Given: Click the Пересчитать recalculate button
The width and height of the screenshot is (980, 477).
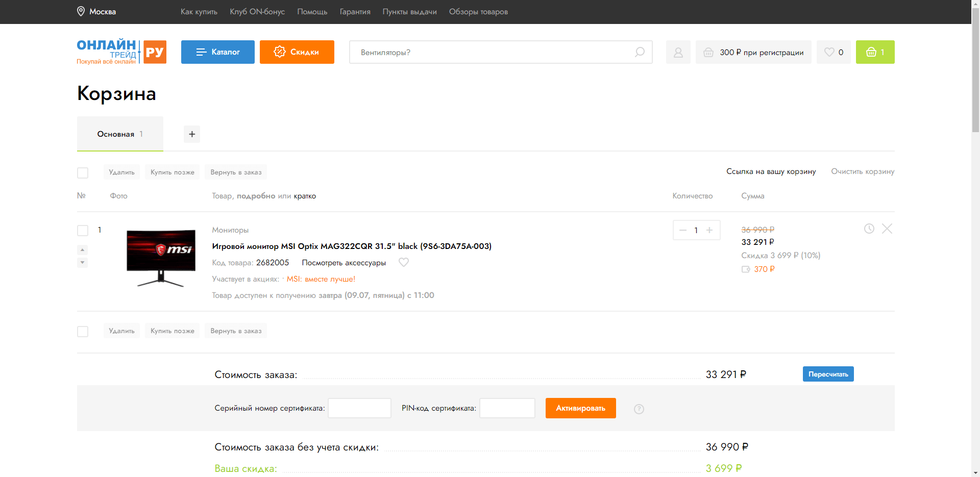Looking at the screenshot, I should (828, 374).
